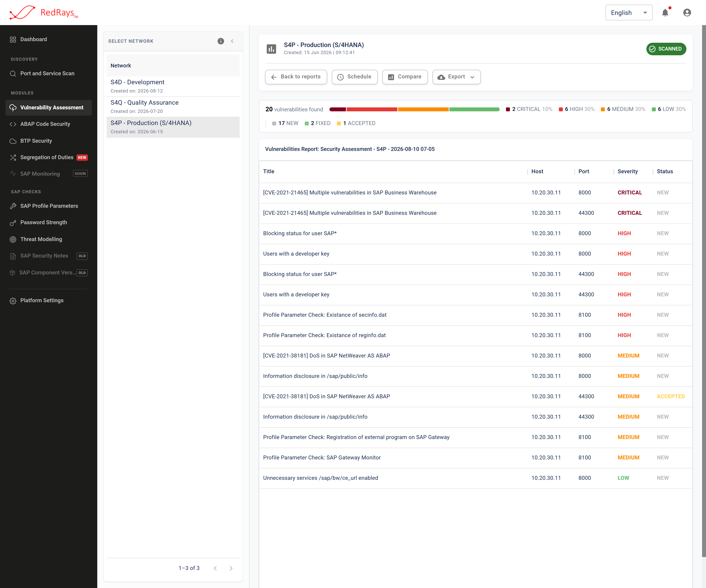Open the Threat Modelling menu item

[x=48, y=239]
